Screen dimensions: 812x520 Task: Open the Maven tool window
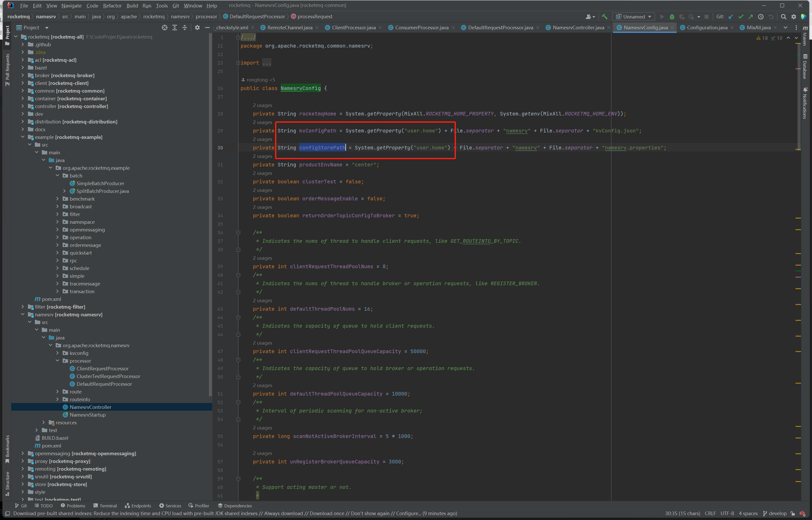[805, 35]
